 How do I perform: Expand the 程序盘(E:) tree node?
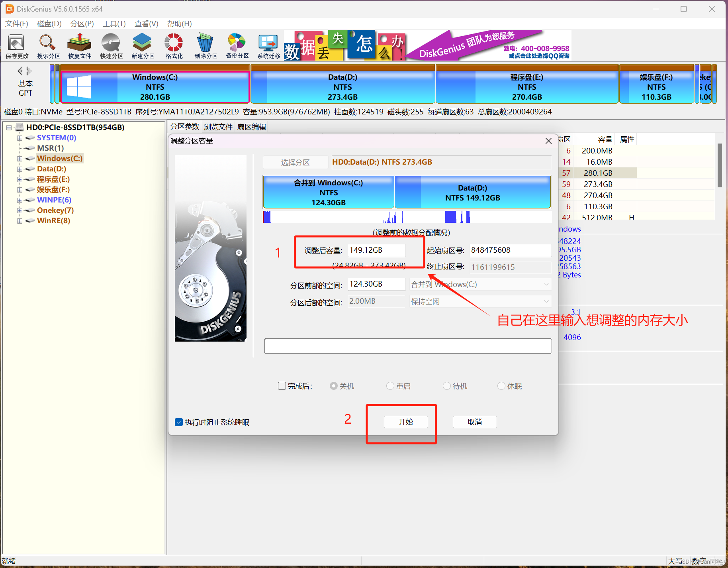pos(20,179)
